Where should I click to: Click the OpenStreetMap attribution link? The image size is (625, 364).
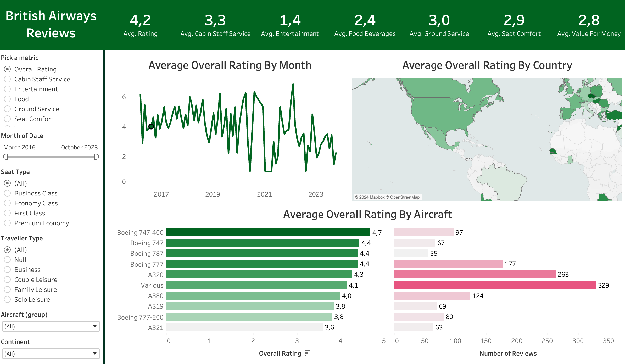click(403, 197)
